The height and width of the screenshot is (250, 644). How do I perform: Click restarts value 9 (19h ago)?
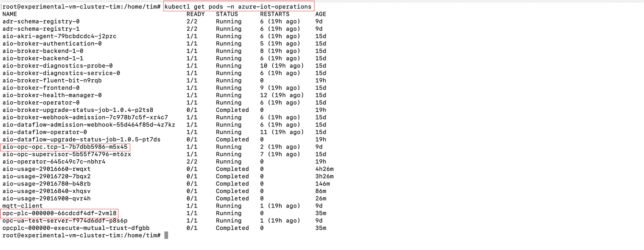(280, 88)
